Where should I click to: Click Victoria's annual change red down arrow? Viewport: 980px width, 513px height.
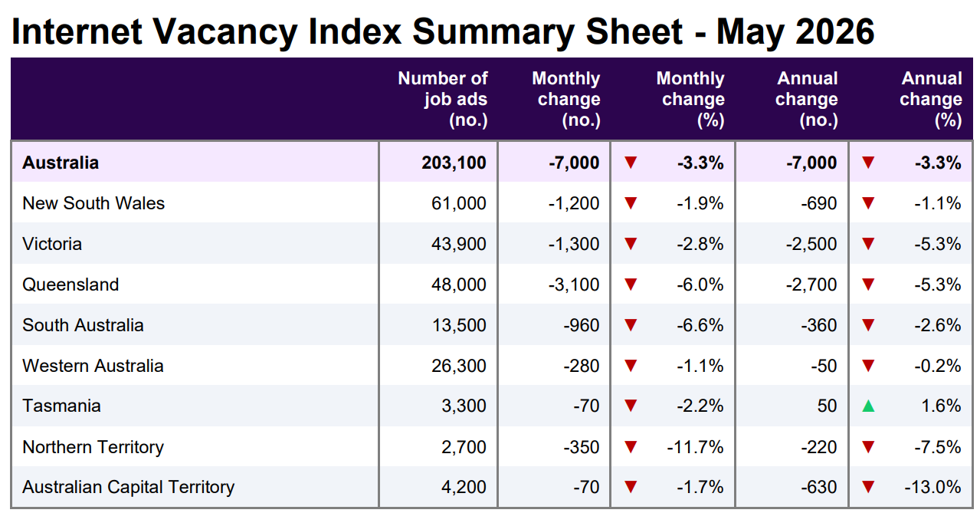(x=868, y=244)
